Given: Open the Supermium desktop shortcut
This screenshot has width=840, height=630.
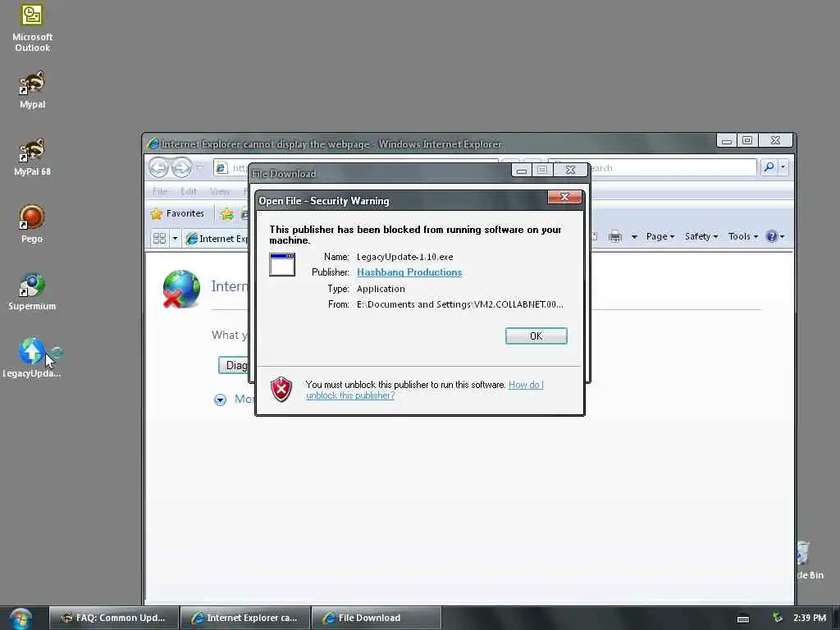Looking at the screenshot, I should click(x=32, y=291).
